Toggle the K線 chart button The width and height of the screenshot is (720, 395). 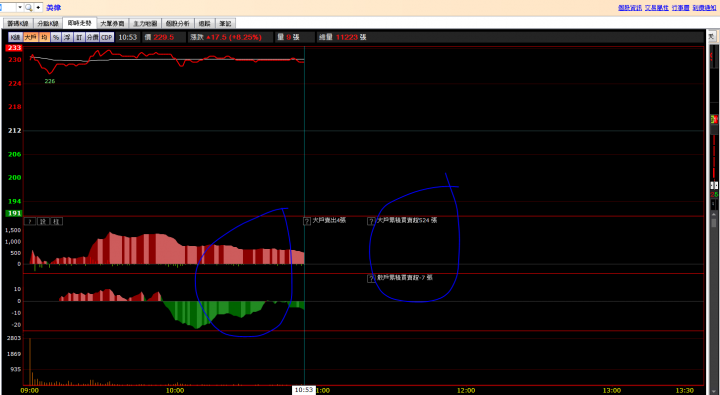pos(15,37)
